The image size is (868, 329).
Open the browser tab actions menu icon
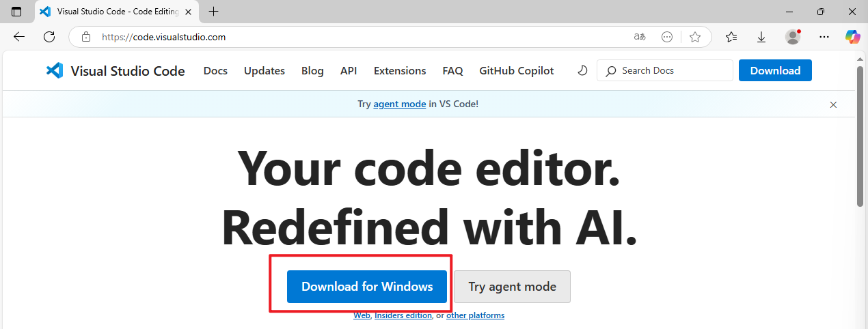[16, 12]
